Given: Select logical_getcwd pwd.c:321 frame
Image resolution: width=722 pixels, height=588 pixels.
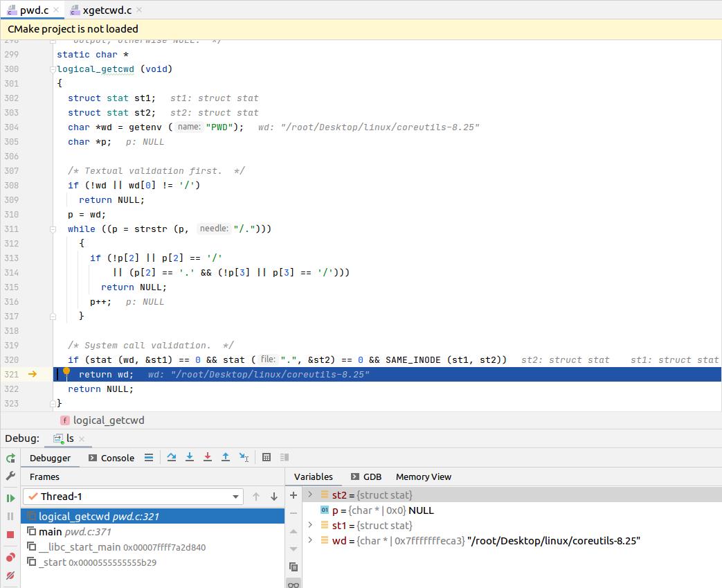Looking at the screenshot, I should coord(152,516).
